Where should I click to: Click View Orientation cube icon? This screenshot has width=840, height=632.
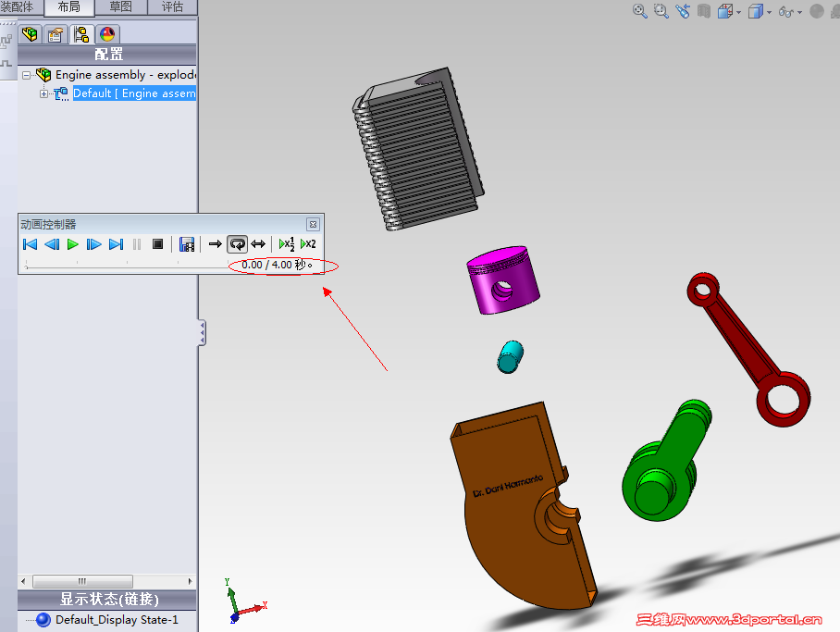pos(724,11)
